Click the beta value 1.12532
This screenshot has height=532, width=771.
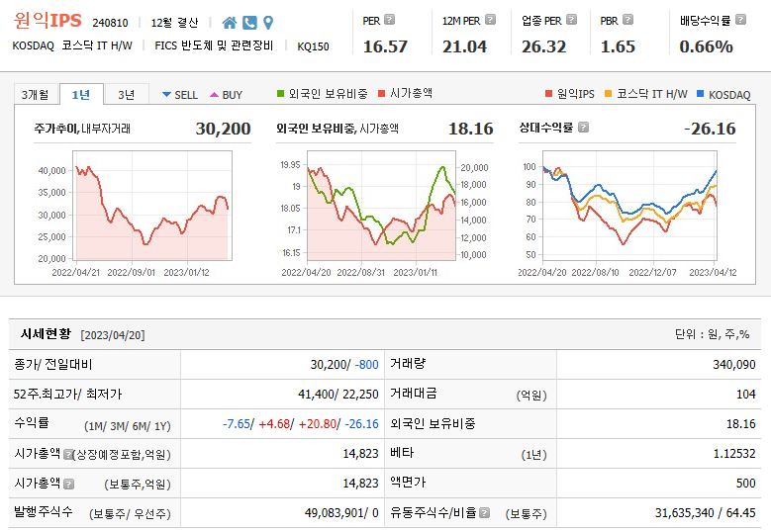click(734, 454)
